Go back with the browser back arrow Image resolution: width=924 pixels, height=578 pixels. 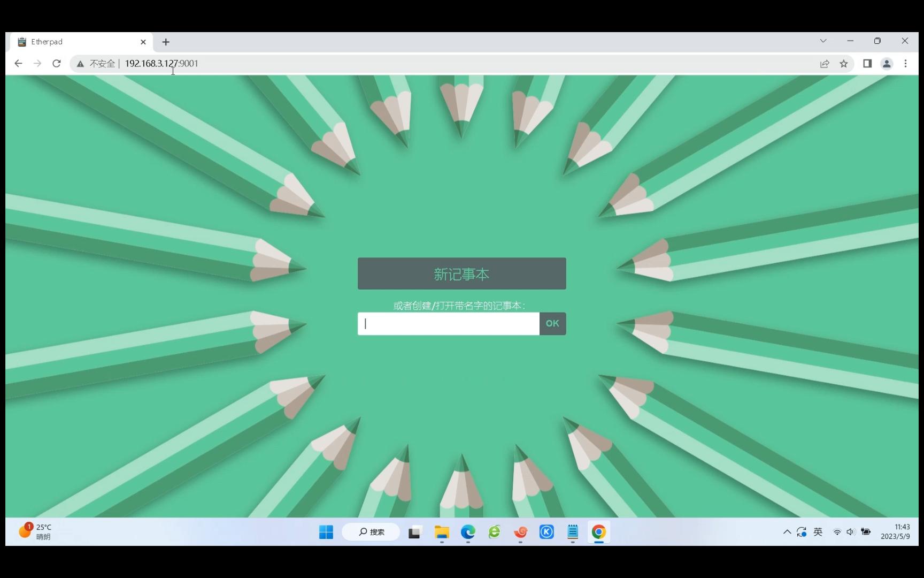click(x=18, y=63)
